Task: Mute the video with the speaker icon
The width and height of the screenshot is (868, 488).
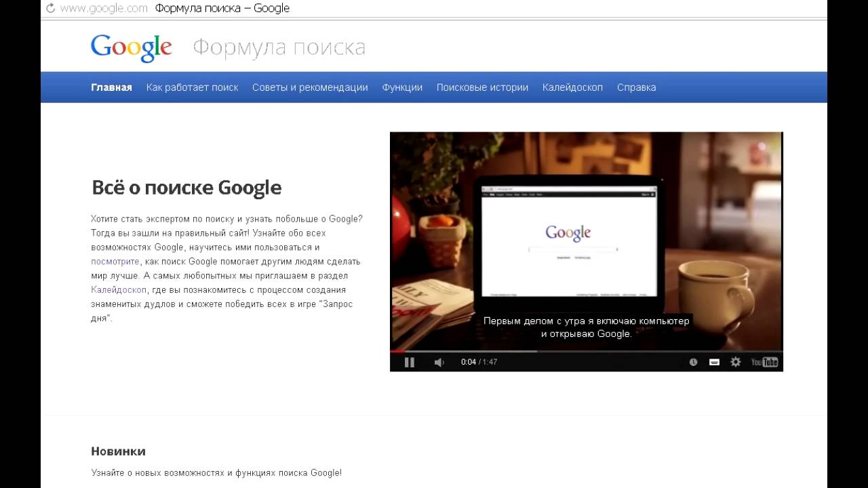Action: click(x=439, y=362)
